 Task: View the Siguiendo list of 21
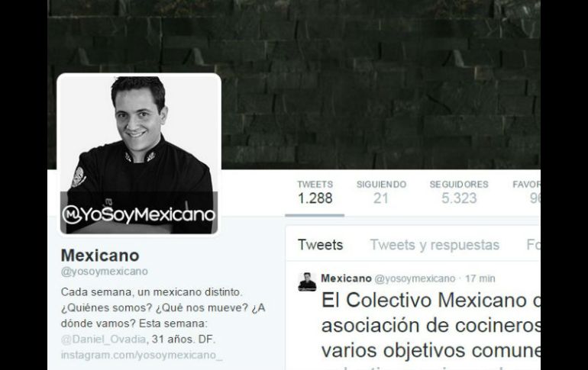click(x=381, y=192)
